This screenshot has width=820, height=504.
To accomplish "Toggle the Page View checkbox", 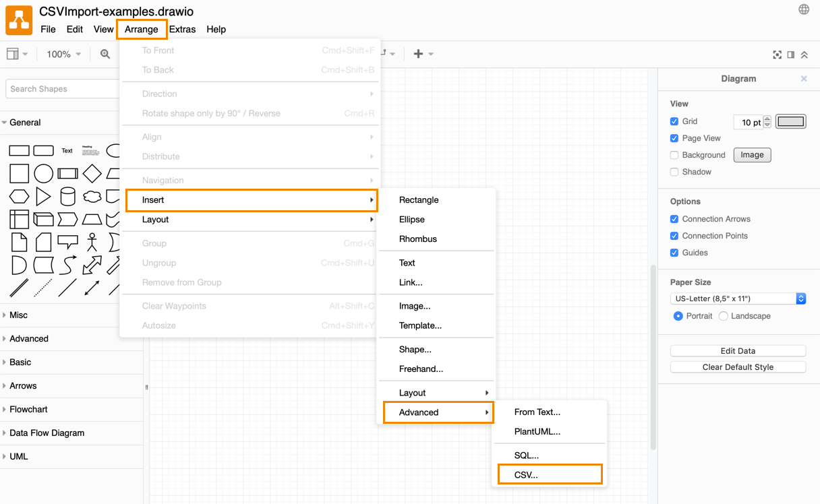I will [674, 138].
